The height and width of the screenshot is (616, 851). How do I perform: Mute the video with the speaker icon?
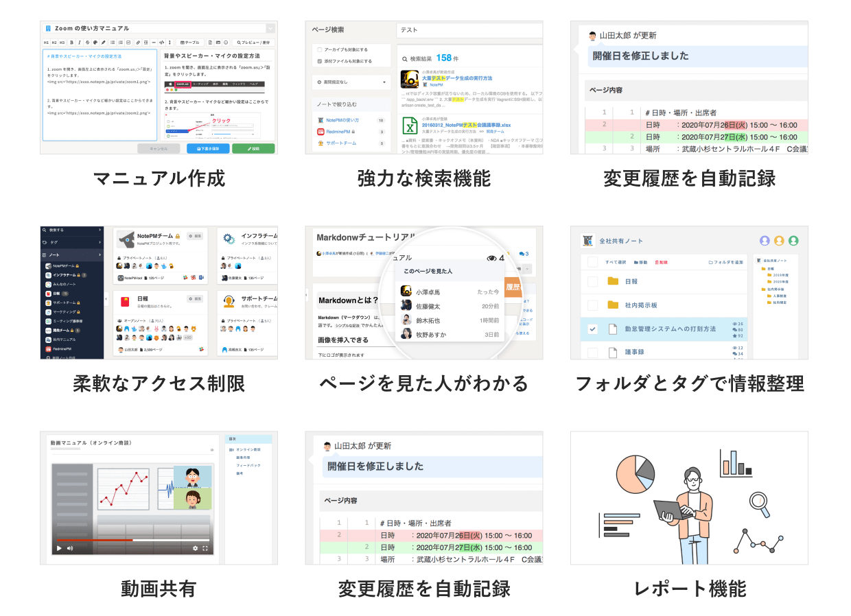click(x=70, y=548)
